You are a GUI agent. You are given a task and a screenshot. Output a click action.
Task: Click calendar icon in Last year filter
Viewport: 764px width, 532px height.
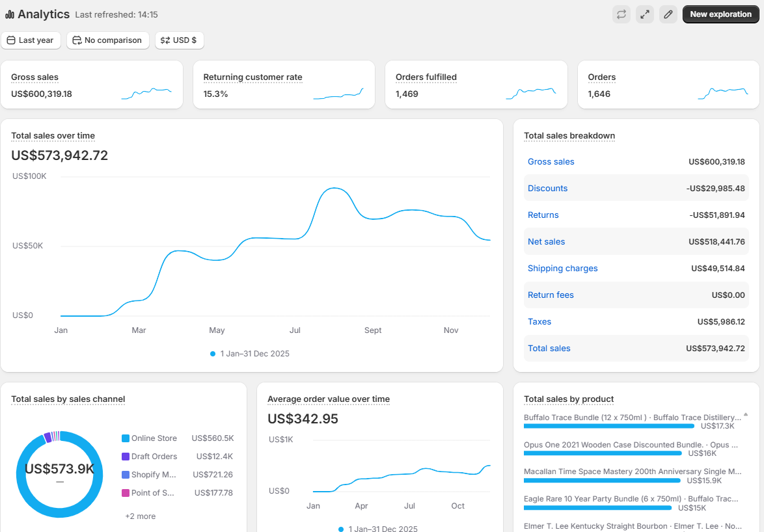coord(10,40)
